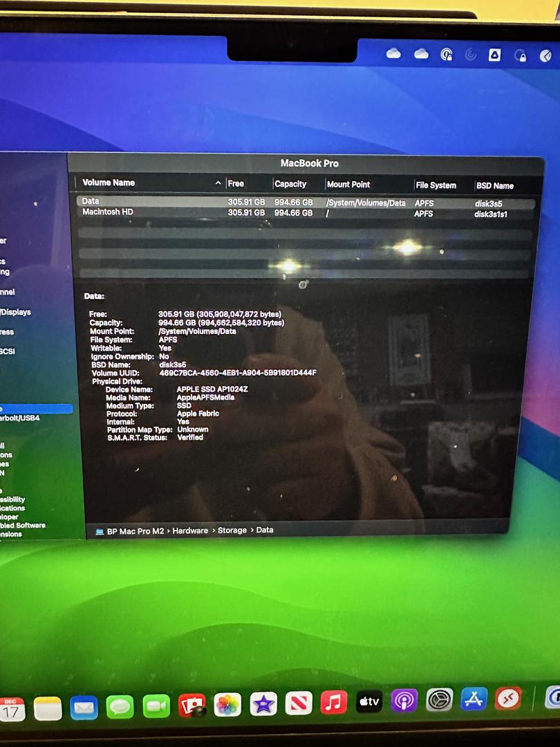Sort by the Mount Point column header
Screen dimensions: 560x747
[348, 185]
